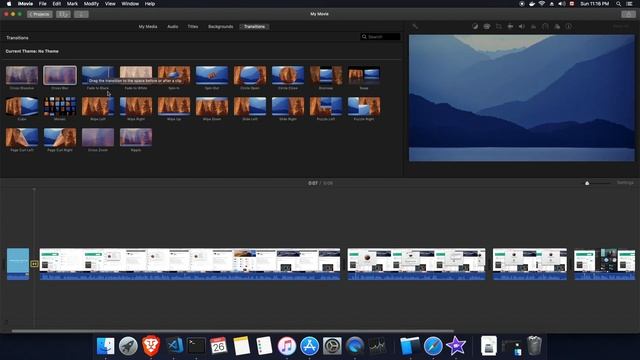640x360 pixels.
Task: Open the File menu
Action: coord(42,4)
